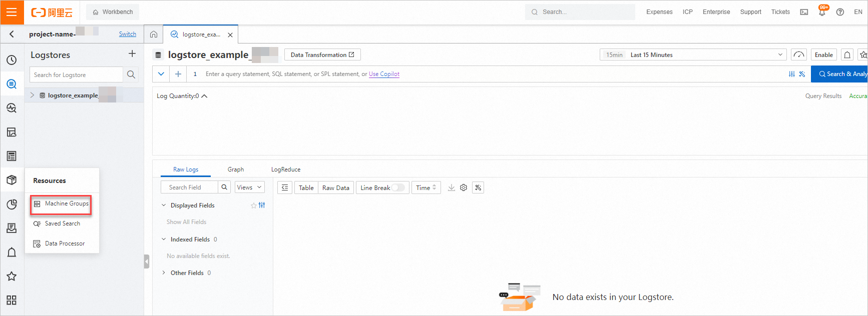The height and width of the screenshot is (316, 868).
Task: Download logs using the download icon
Action: pyautogui.click(x=452, y=187)
